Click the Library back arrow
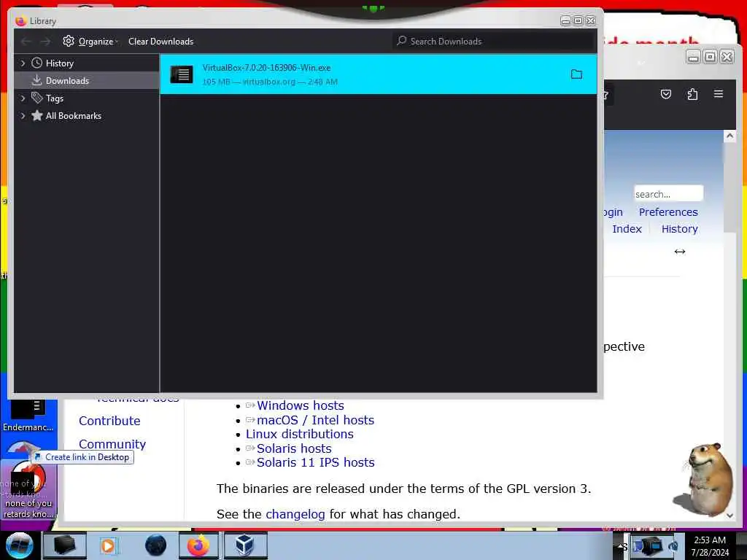The image size is (747, 560). 26,42
